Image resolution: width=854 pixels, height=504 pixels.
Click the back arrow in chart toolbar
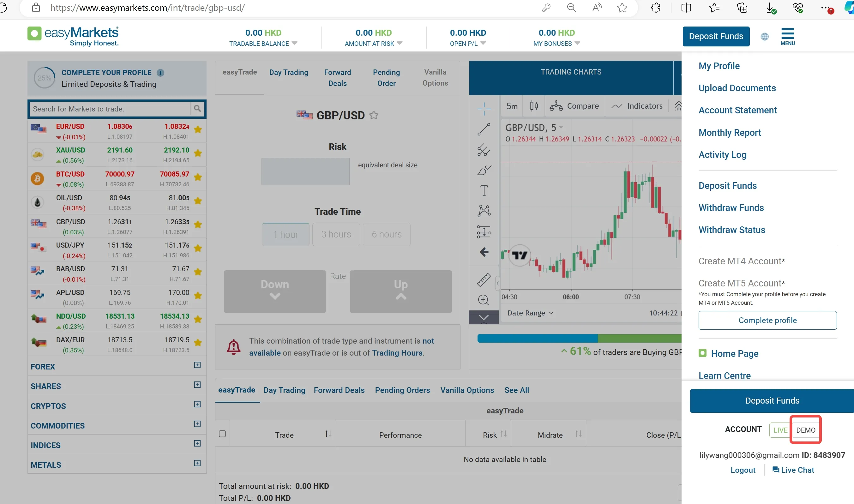[484, 252]
